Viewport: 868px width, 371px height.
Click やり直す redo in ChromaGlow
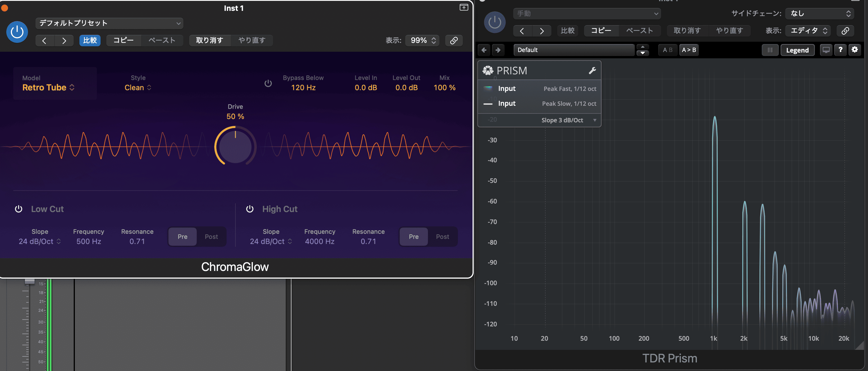252,40
